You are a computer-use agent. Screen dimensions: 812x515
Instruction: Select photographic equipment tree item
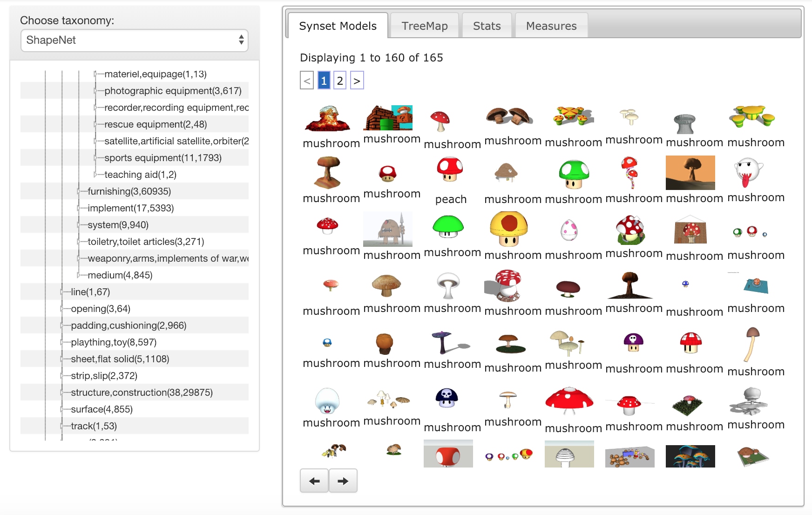[x=173, y=91]
